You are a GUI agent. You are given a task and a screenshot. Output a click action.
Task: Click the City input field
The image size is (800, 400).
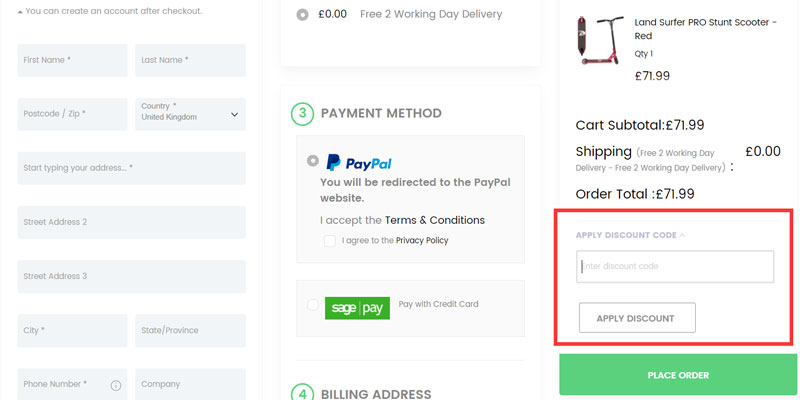coord(72,330)
